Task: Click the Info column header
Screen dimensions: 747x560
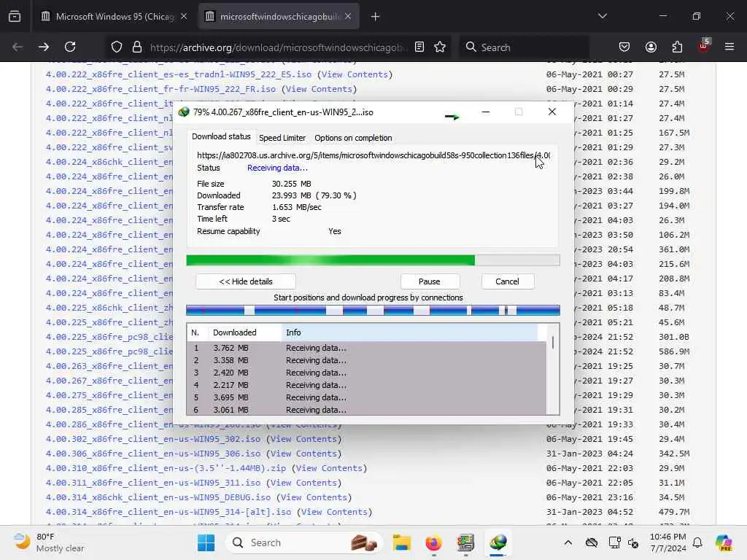Action: click(x=410, y=332)
